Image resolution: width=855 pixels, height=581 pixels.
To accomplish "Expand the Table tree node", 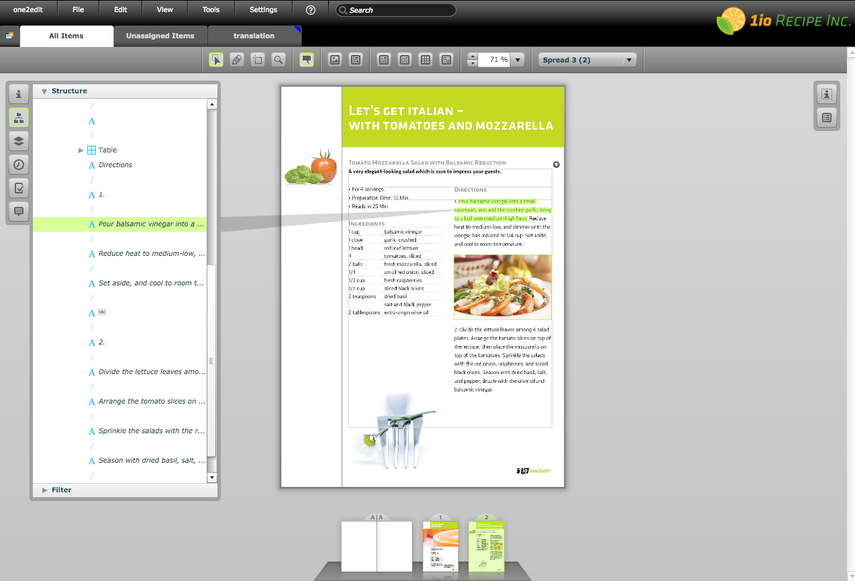I will [x=81, y=150].
